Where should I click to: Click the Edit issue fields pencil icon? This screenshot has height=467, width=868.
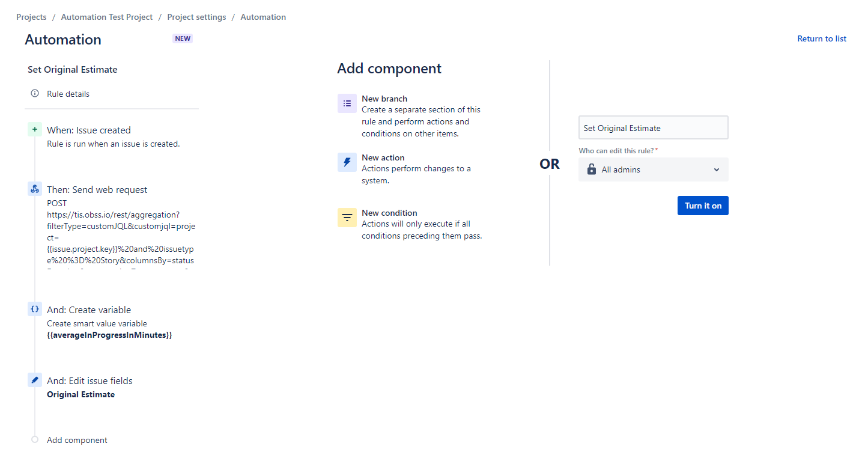[x=35, y=380]
